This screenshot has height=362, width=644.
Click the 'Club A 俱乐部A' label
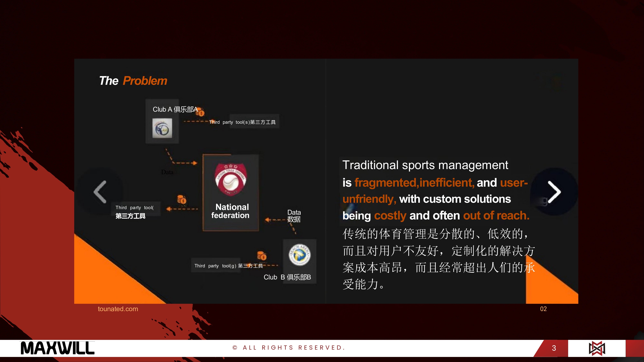click(x=175, y=109)
